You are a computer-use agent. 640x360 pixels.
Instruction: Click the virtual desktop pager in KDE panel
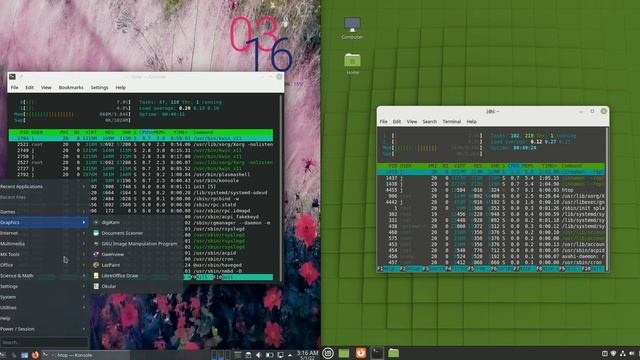(x=220, y=355)
